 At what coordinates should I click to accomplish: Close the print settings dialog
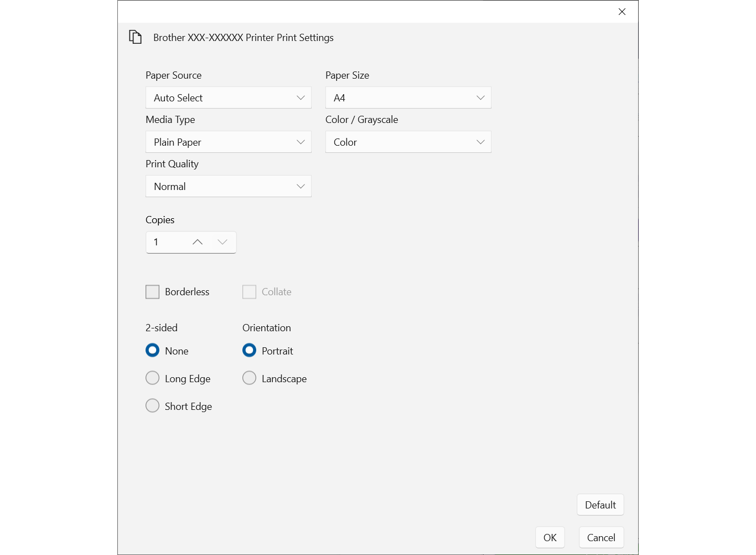click(x=622, y=12)
